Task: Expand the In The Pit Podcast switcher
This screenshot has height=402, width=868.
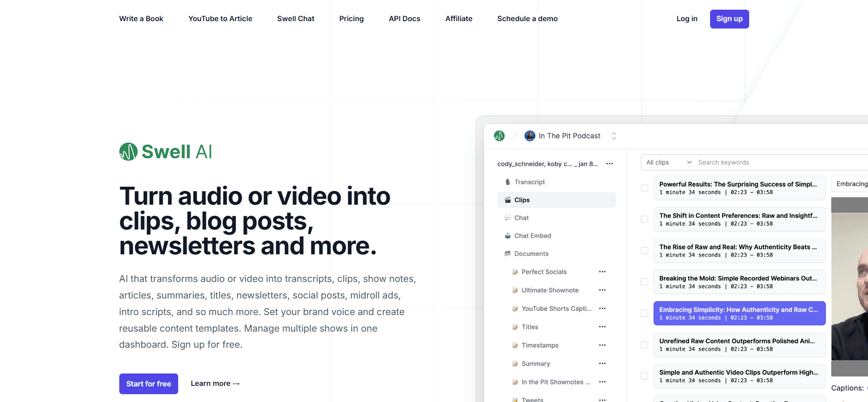Action: (614, 136)
